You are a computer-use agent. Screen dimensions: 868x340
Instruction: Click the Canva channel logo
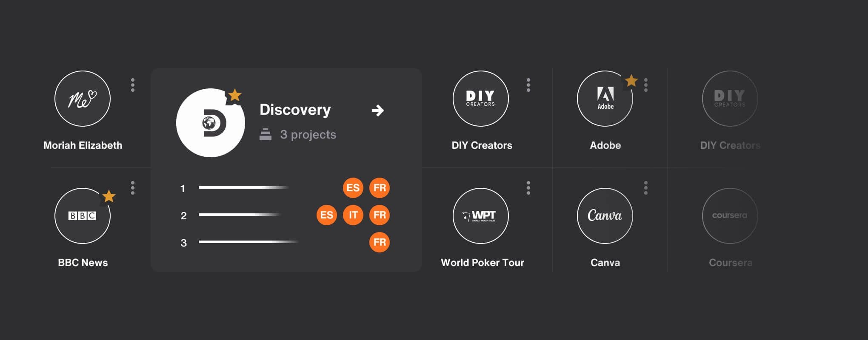[605, 216]
